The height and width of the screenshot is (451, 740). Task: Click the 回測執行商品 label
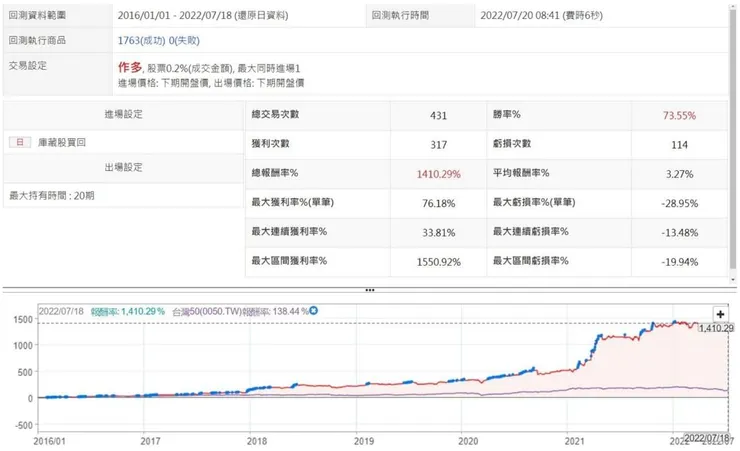pyautogui.click(x=37, y=40)
